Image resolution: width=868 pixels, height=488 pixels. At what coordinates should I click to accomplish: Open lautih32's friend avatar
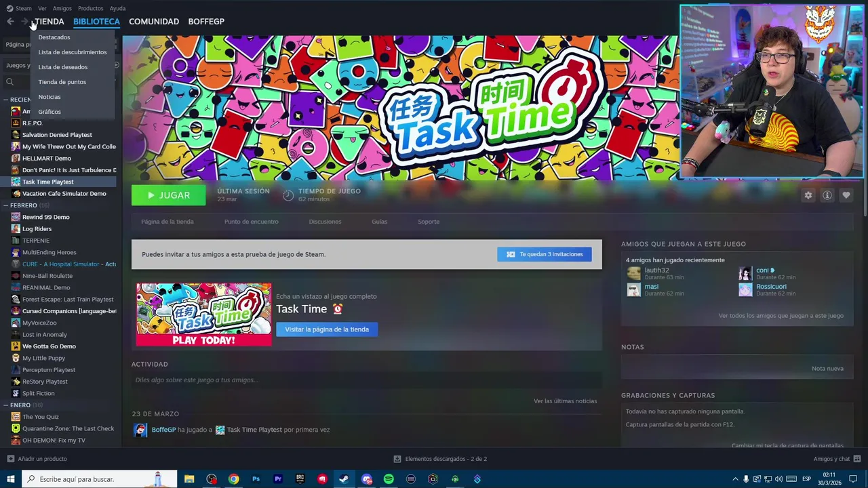click(633, 274)
